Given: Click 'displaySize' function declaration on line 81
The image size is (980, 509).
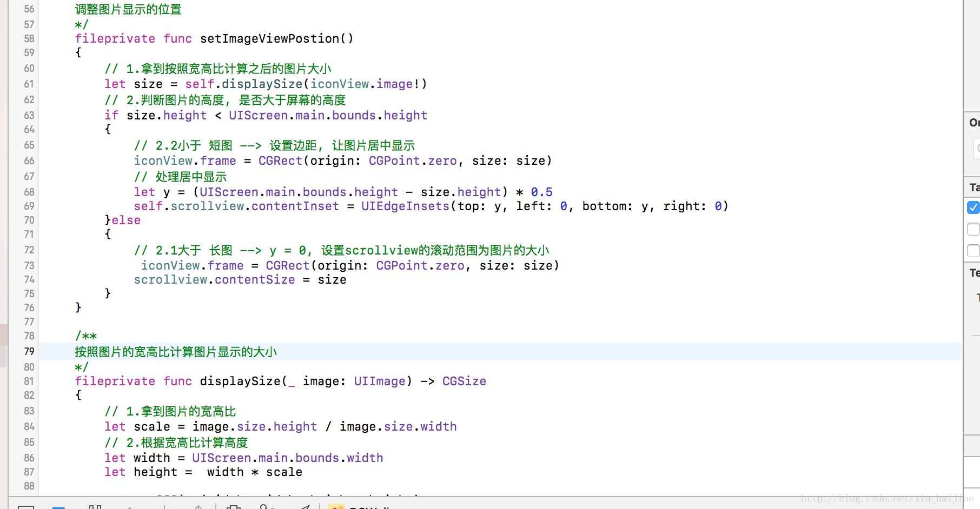Looking at the screenshot, I should pyautogui.click(x=240, y=381).
